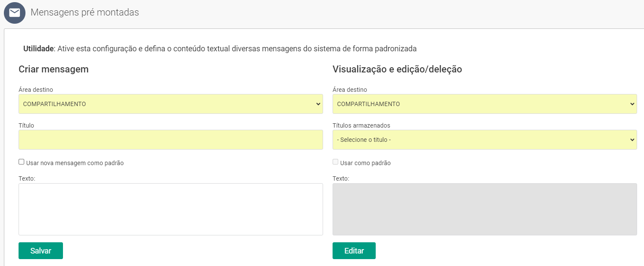This screenshot has height=266, width=644.
Task: Click the "Texto:" label above the white text box
Action: (x=27, y=178)
